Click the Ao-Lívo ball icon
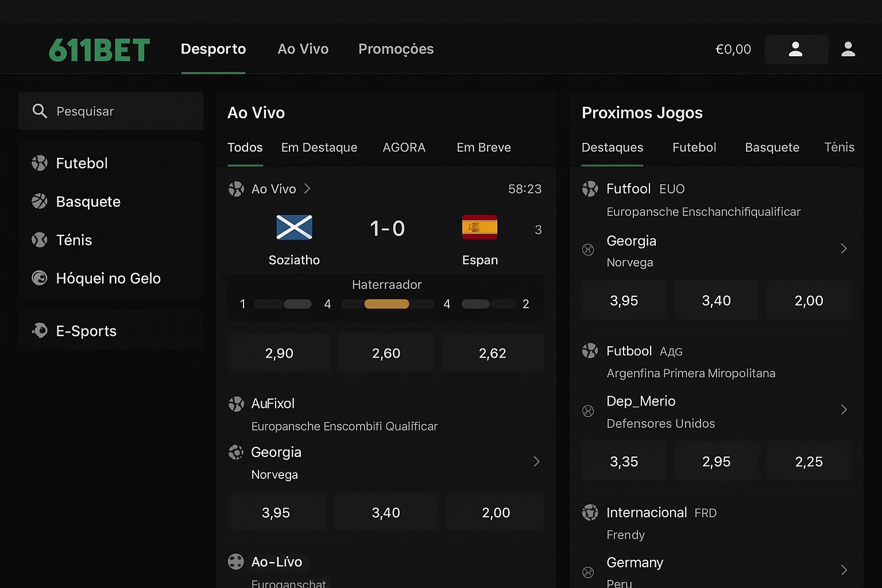882x588 pixels. [x=236, y=562]
